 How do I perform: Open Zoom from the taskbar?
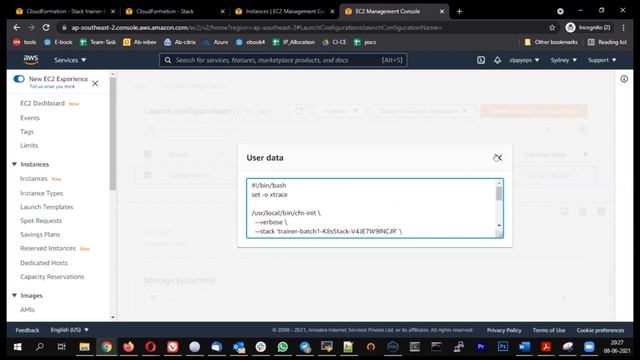click(589, 347)
